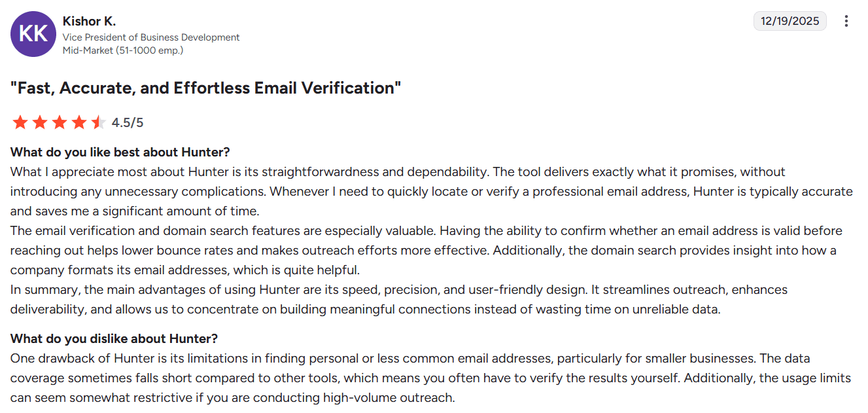This screenshot has height=413, width=868.
Task: Click "Vice President of Business Development" job title
Action: tap(151, 37)
